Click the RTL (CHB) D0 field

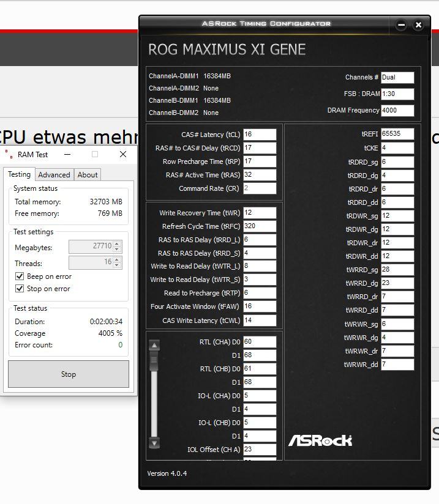[x=260, y=369]
